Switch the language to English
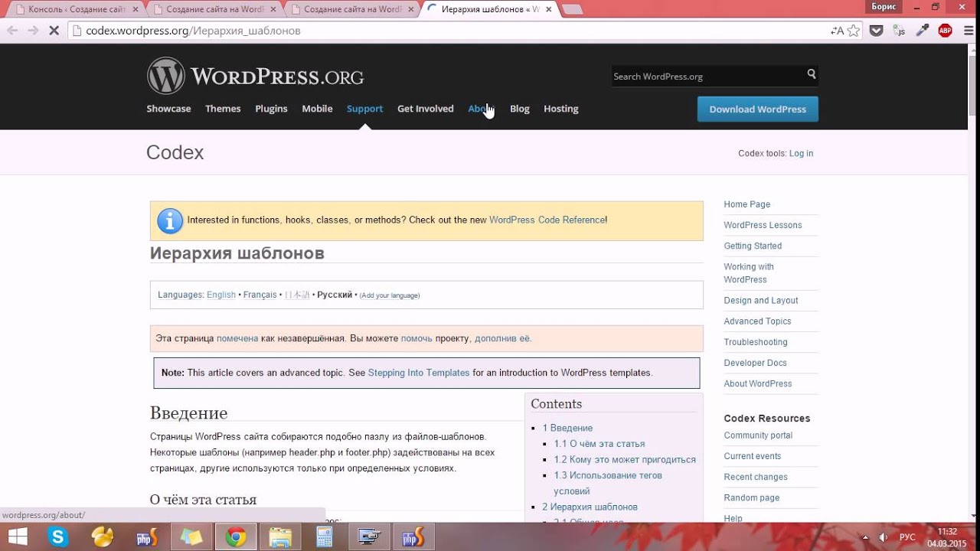Viewport: 980px width, 551px height. [x=221, y=295]
